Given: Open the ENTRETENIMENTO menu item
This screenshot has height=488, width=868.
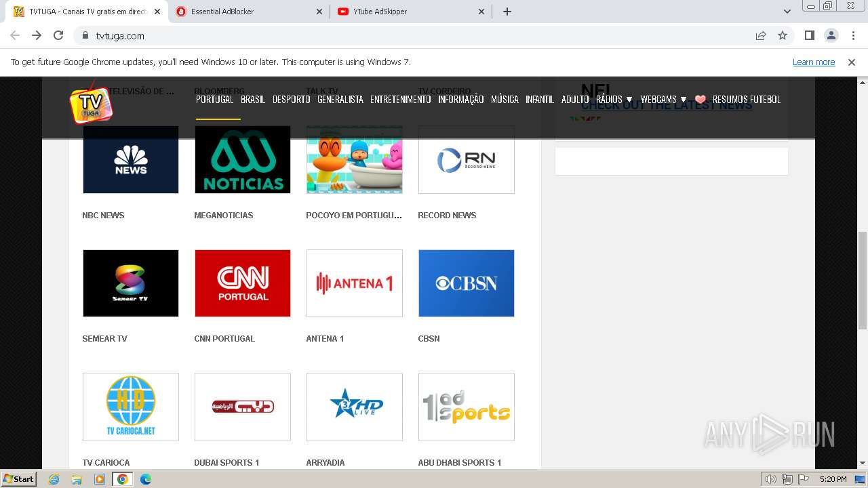Looking at the screenshot, I should click(401, 100).
